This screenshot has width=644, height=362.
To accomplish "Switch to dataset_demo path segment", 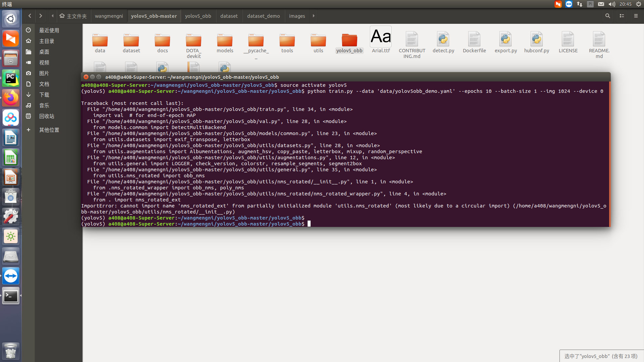I will click(263, 16).
